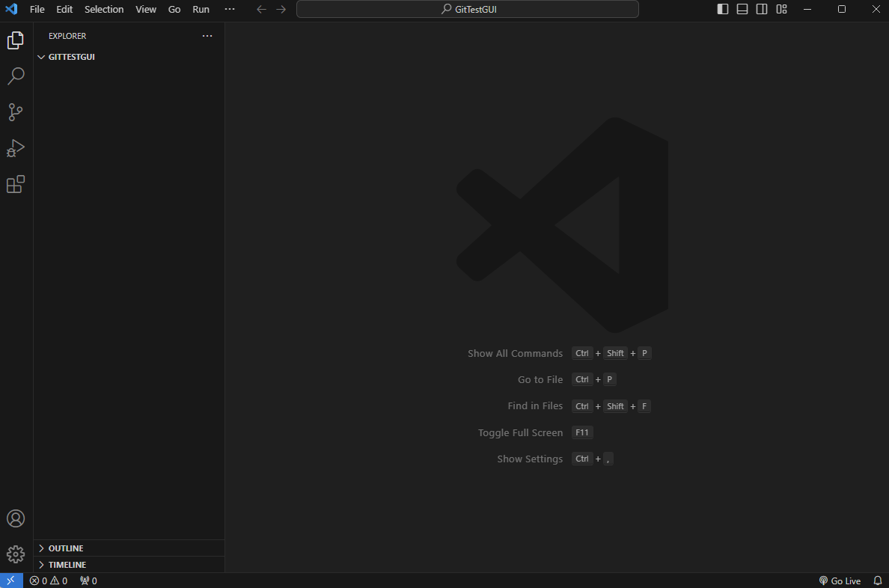This screenshot has height=588, width=889.
Task: Toggle the secondary side bar layout icon
Action: click(762, 9)
